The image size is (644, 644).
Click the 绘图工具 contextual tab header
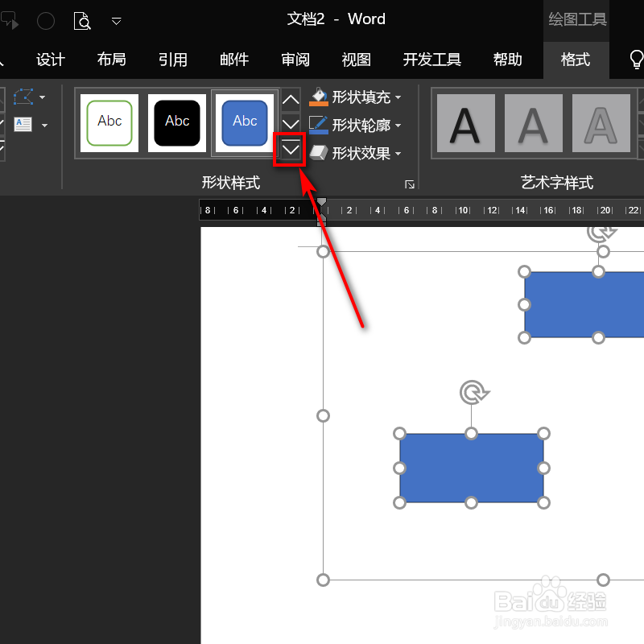pyautogui.click(x=577, y=19)
